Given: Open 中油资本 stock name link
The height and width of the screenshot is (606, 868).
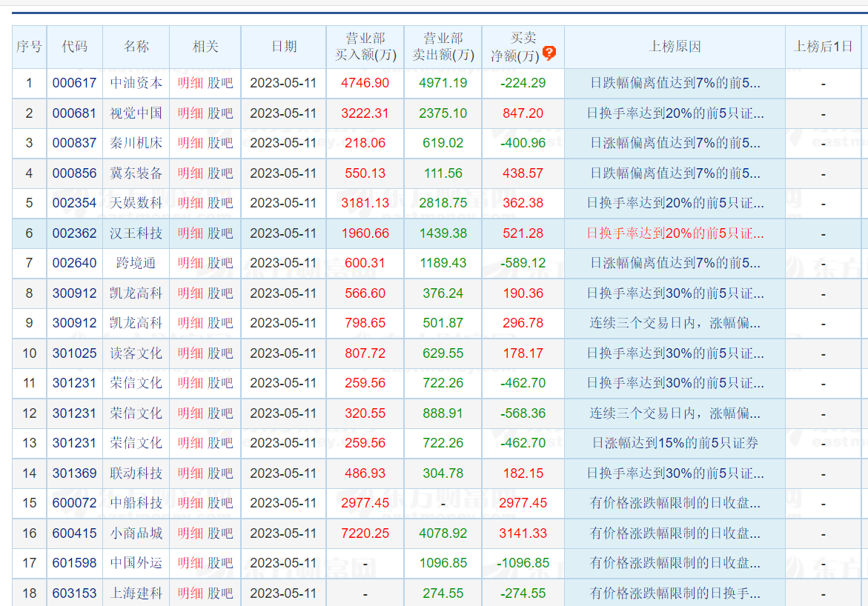Looking at the screenshot, I should click(x=136, y=83).
